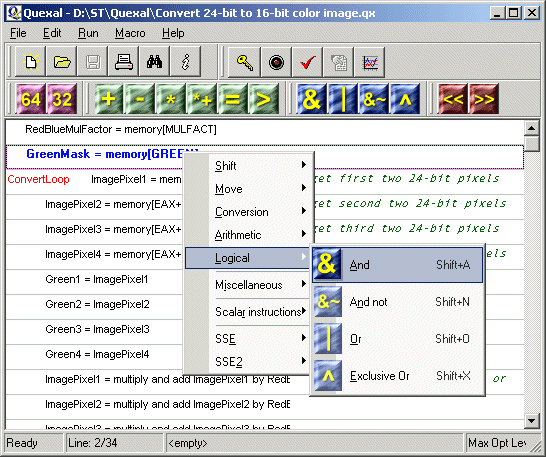Click the red checkmark toolbar icon
Image resolution: width=546 pixels, height=457 pixels.
307,62
